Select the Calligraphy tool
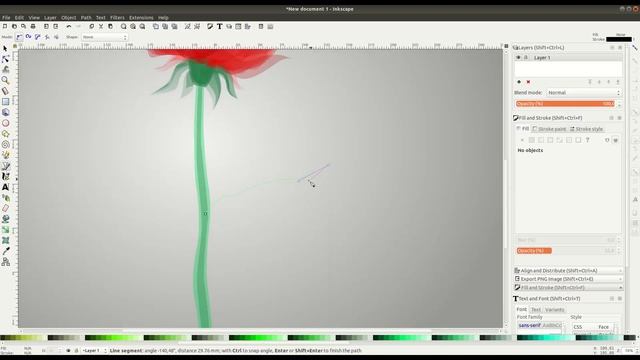Screen dimensions: 640x360 click(5, 176)
